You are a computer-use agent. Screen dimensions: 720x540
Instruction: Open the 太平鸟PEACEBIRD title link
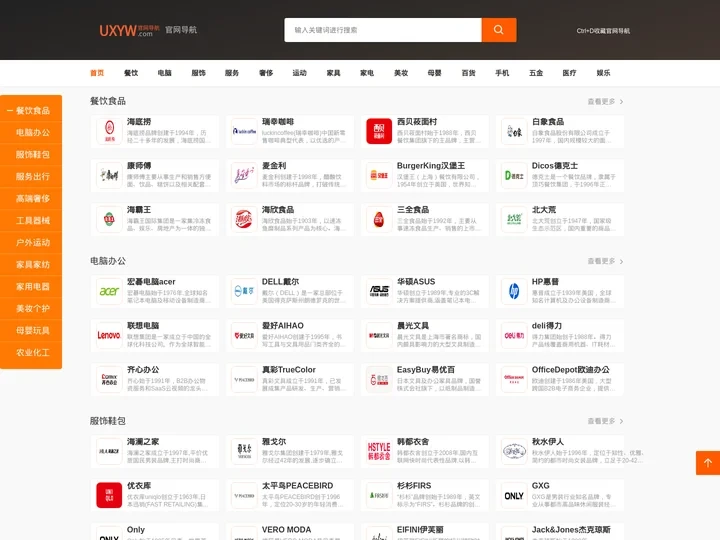[x=297, y=485]
